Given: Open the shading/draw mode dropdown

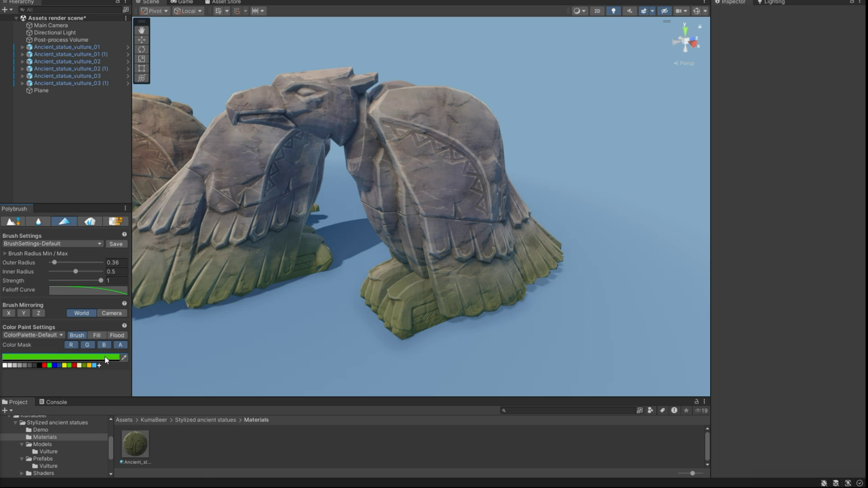Looking at the screenshot, I should tap(580, 11).
